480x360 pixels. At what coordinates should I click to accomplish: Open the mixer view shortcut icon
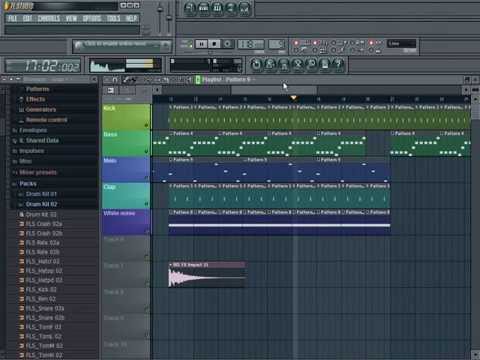point(244,8)
